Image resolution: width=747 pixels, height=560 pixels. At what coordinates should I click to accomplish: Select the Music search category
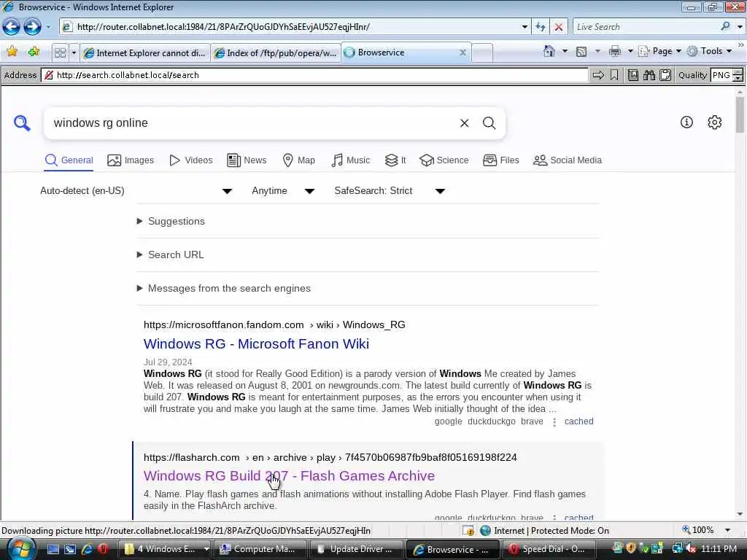350,160
